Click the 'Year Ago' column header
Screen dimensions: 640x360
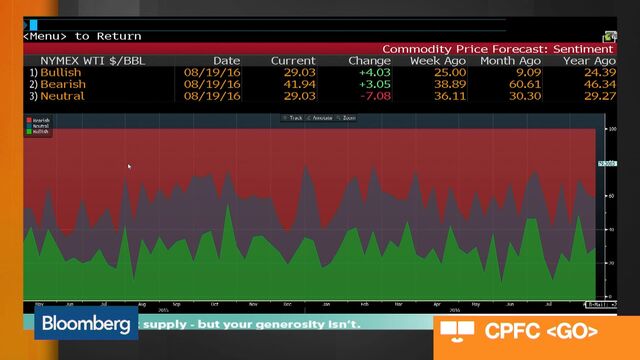click(589, 61)
